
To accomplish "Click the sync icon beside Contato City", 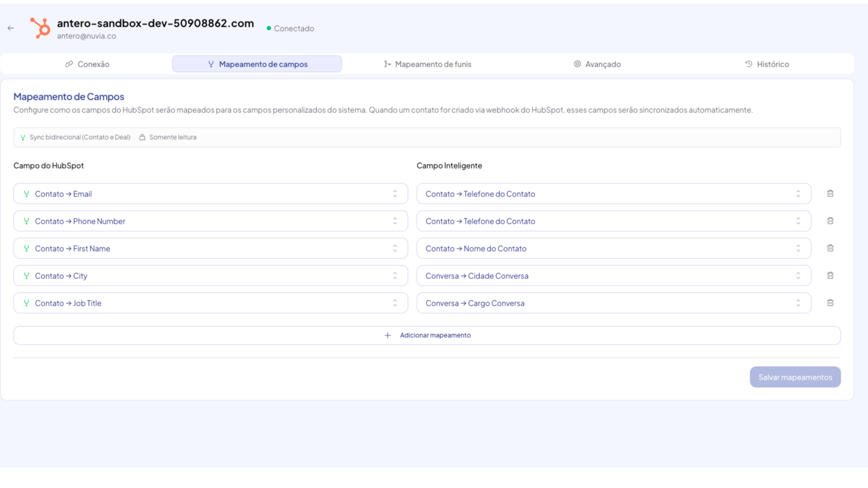I will click(26, 276).
